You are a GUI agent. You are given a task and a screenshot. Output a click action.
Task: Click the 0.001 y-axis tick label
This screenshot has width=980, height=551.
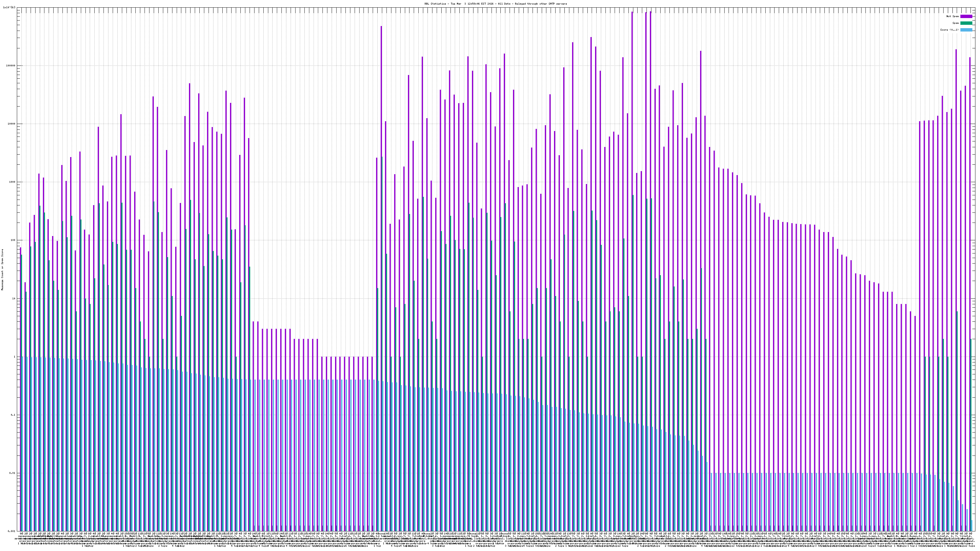(x=11, y=531)
